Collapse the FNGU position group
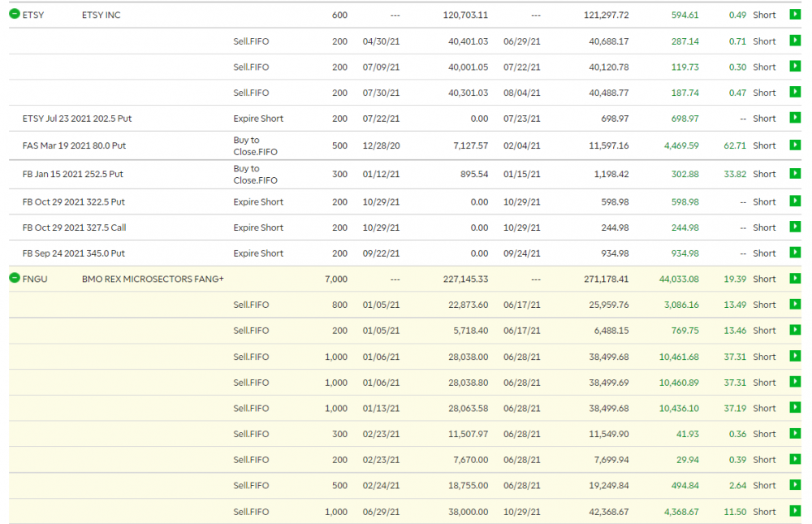 [x=14, y=279]
